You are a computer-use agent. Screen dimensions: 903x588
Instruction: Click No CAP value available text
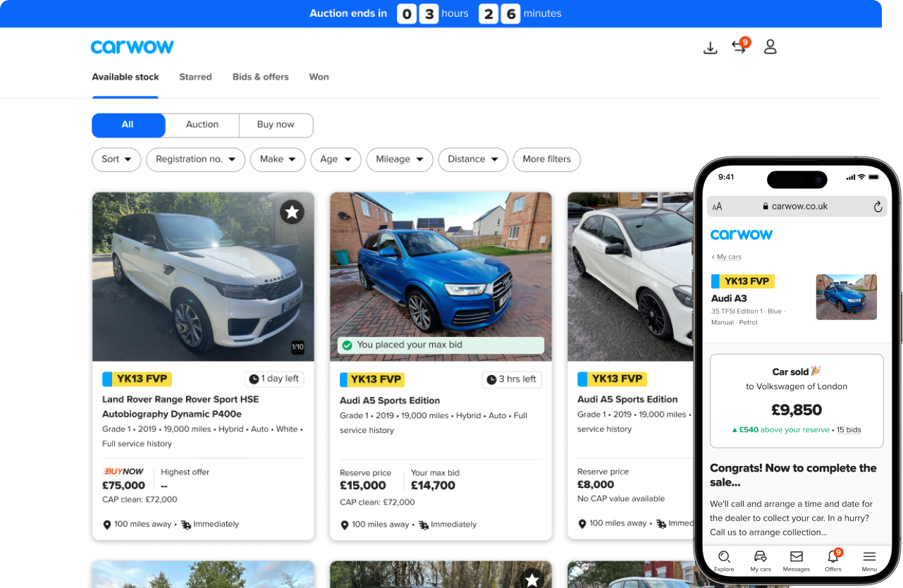[621, 498]
